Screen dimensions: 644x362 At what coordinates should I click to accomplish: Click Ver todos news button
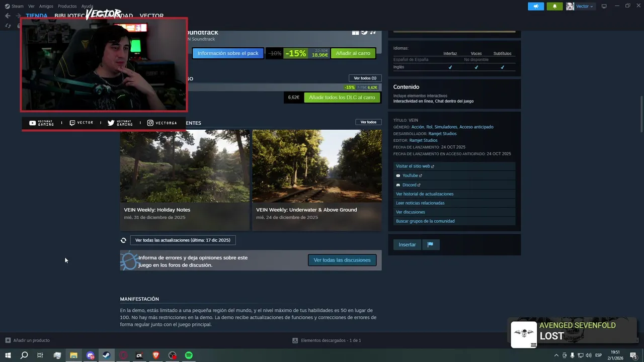pos(368,122)
